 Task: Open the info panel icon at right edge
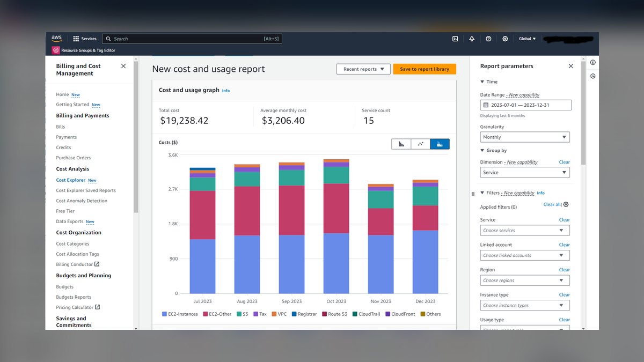coord(593,63)
